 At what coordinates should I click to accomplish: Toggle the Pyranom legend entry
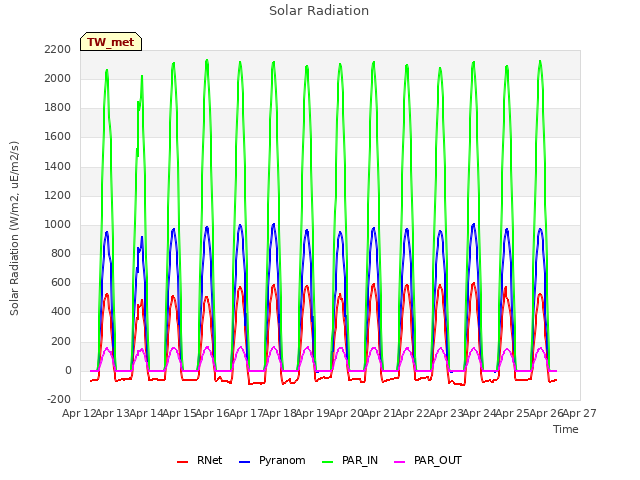[x=272, y=460]
